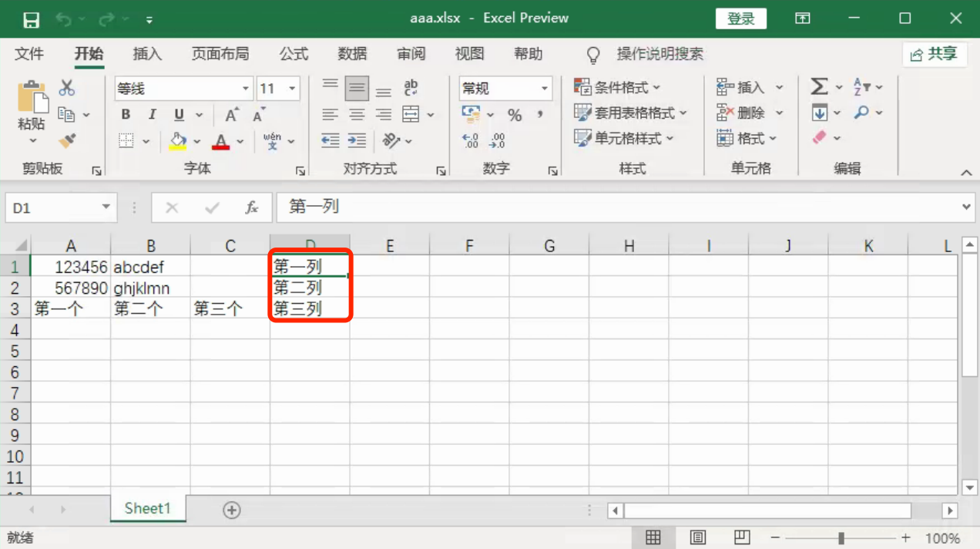Viewport: 980px width, 549px height.
Task: Click the Cut scissors icon
Action: pos(67,88)
